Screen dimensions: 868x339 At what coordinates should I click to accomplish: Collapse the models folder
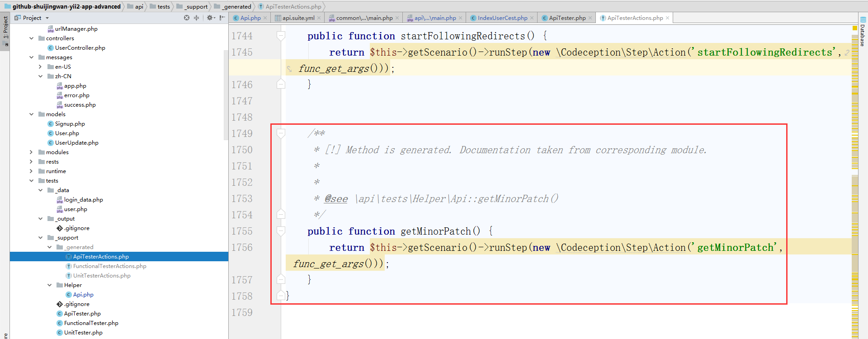(31, 114)
